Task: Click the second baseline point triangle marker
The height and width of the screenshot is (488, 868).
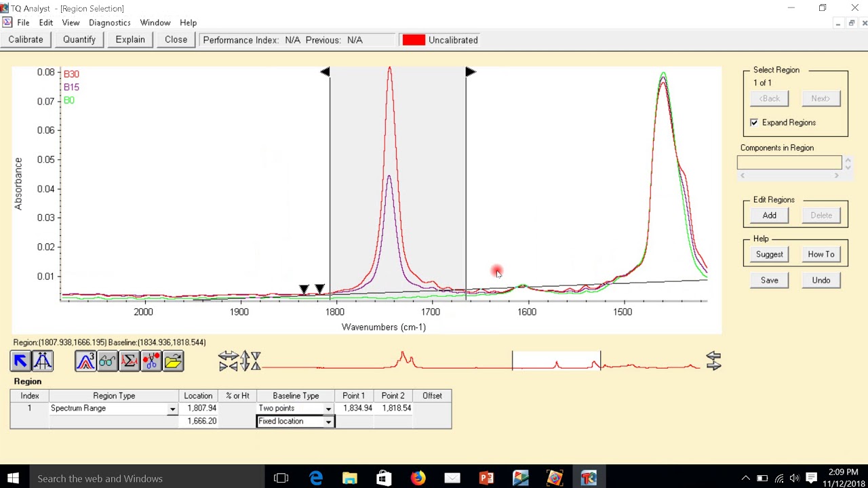Action: 320,289
